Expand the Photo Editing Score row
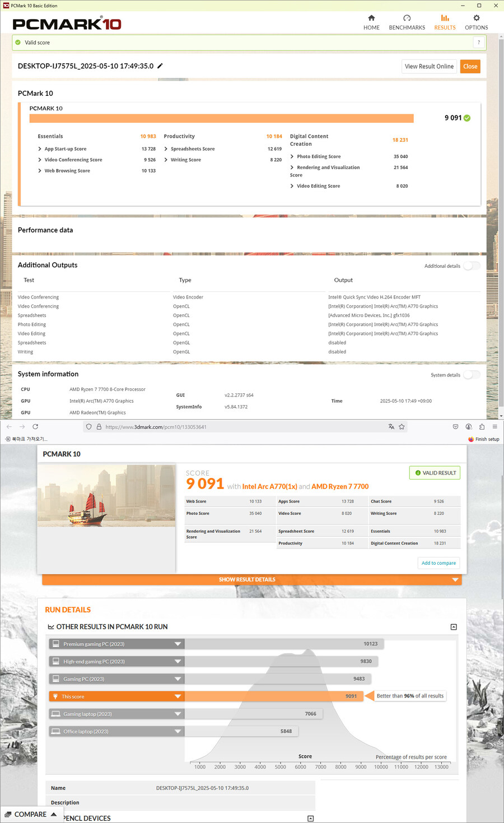 [x=292, y=157]
